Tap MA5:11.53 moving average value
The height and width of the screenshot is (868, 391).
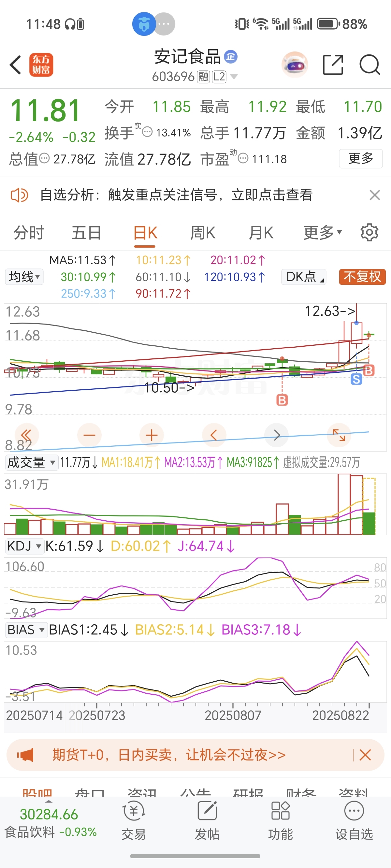click(82, 260)
